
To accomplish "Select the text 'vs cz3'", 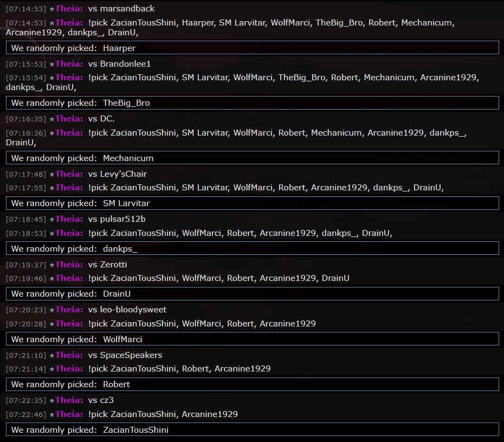I will pos(101,400).
